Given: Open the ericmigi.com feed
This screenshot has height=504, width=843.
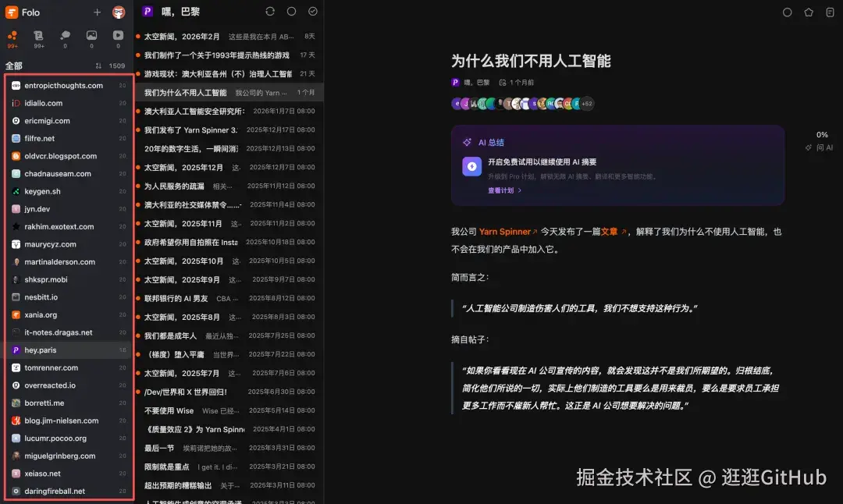Looking at the screenshot, I should click(x=68, y=121).
